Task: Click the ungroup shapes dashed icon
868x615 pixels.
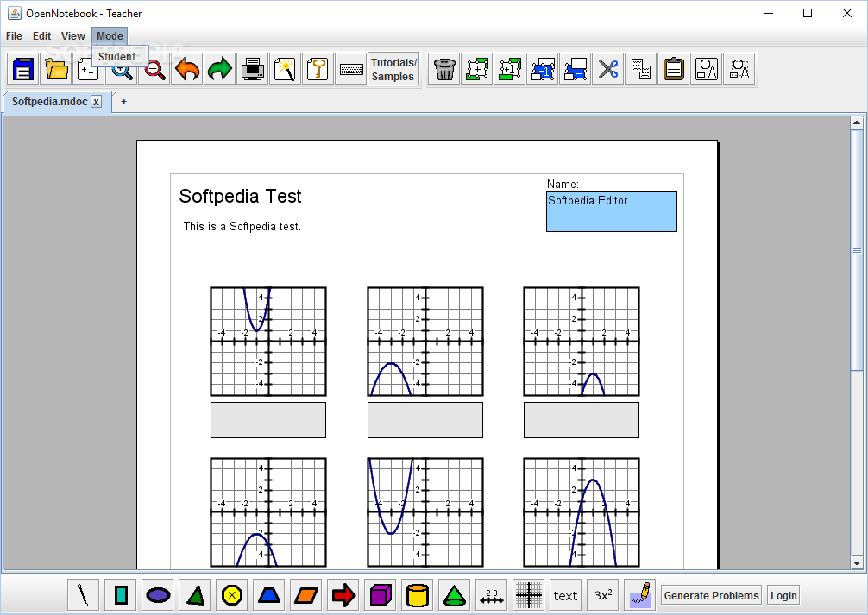Action: tap(739, 69)
